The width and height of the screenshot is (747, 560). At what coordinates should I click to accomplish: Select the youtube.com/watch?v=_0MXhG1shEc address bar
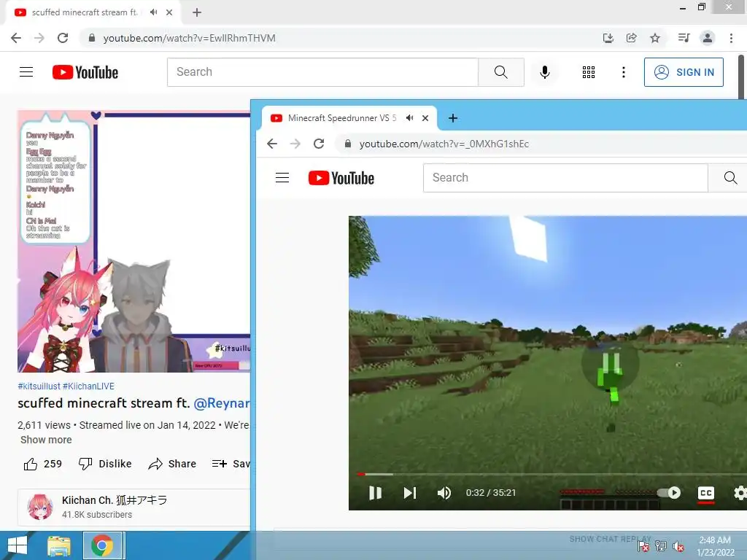tap(541, 144)
